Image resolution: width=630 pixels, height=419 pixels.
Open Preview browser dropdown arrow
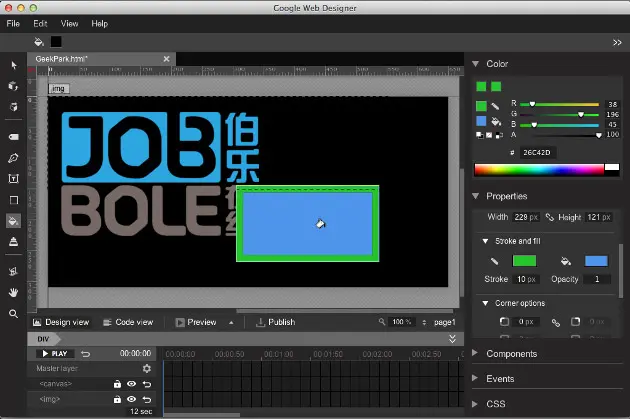tap(231, 323)
